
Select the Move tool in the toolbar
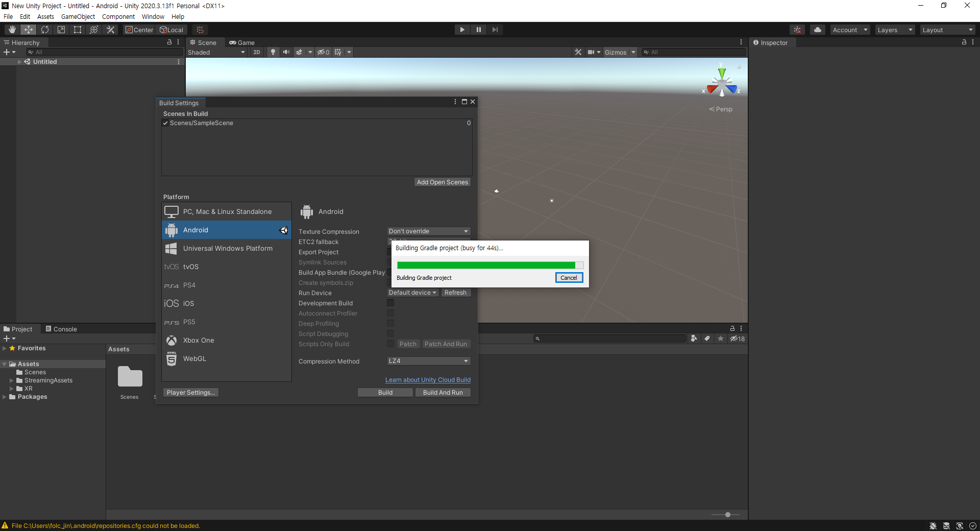(29, 30)
